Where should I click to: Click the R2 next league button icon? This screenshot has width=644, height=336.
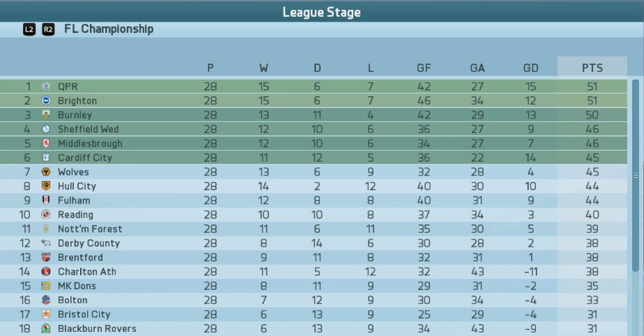[48, 29]
